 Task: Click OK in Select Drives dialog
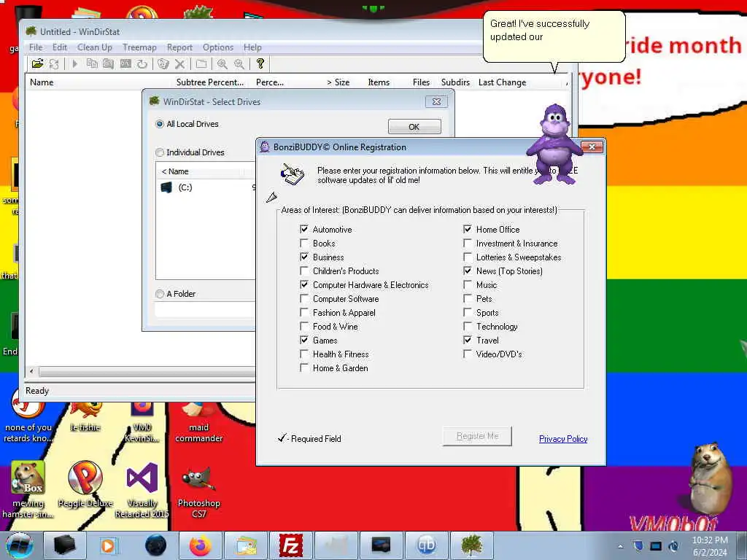[x=414, y=127]
